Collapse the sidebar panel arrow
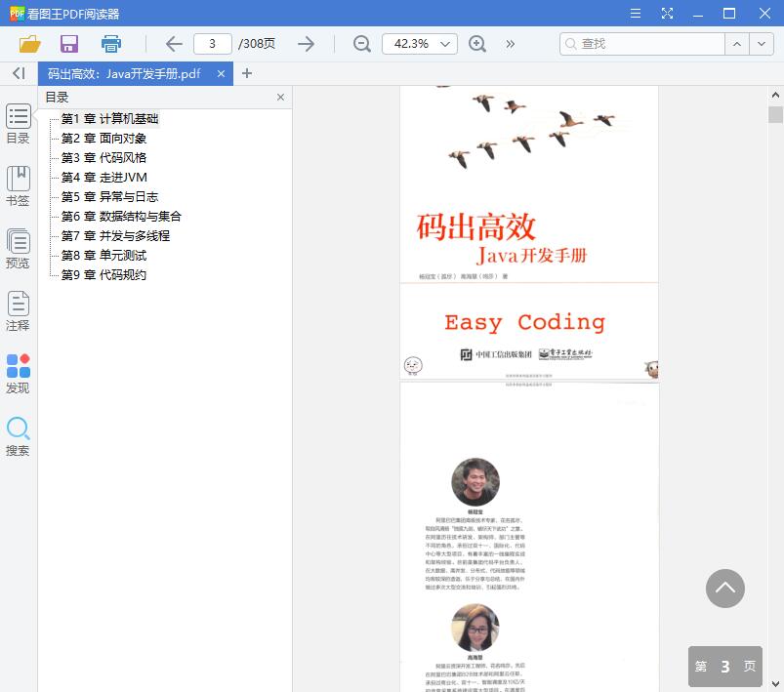This screenshot has width=784, height=692. pyautogui.click(x=19, y=73)
